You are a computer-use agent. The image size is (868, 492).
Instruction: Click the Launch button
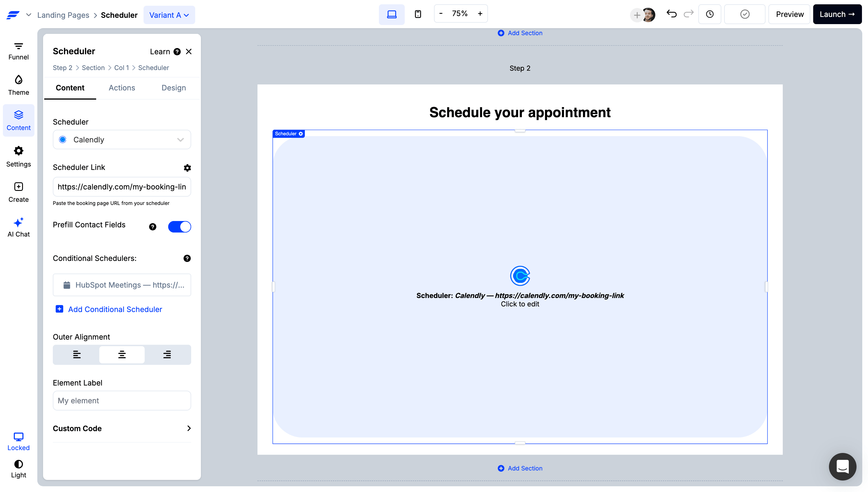[837, 14]
